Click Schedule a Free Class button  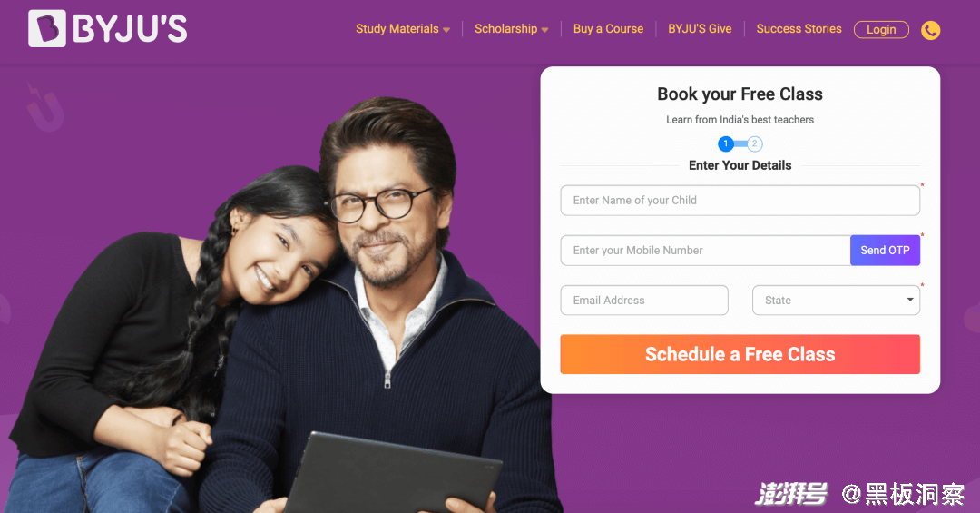[740, 354]
